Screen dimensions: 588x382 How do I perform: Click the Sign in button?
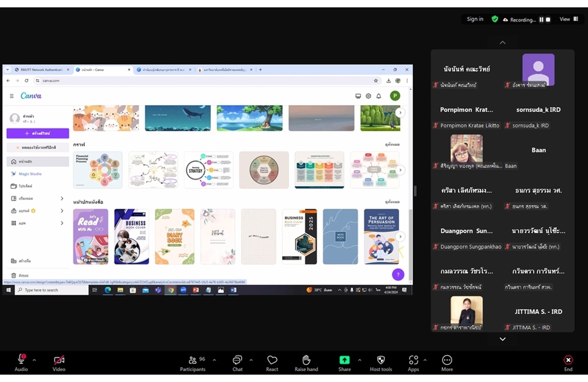[x=475, y=19]
